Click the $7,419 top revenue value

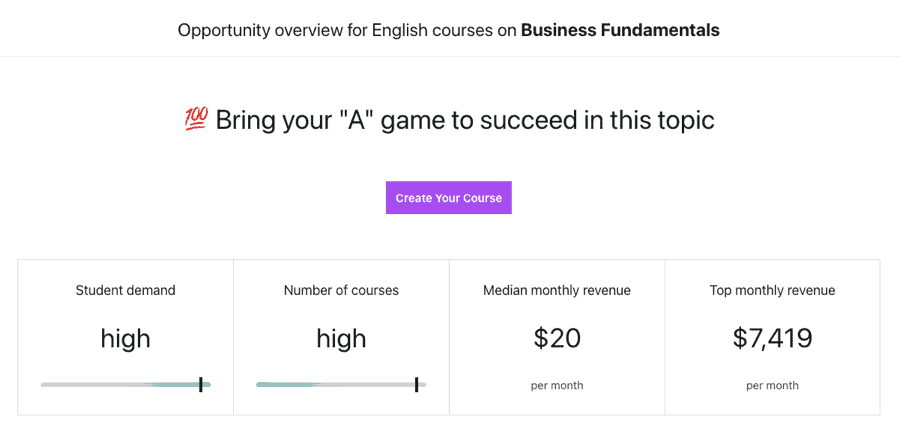pos(772,338)
